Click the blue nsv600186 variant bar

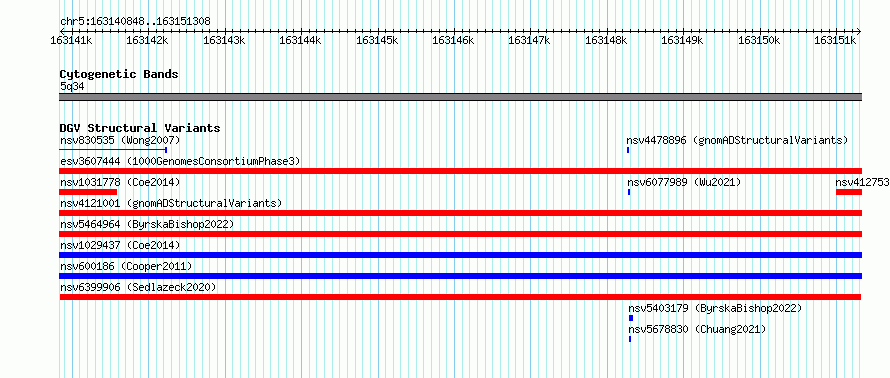pos(460,276)
